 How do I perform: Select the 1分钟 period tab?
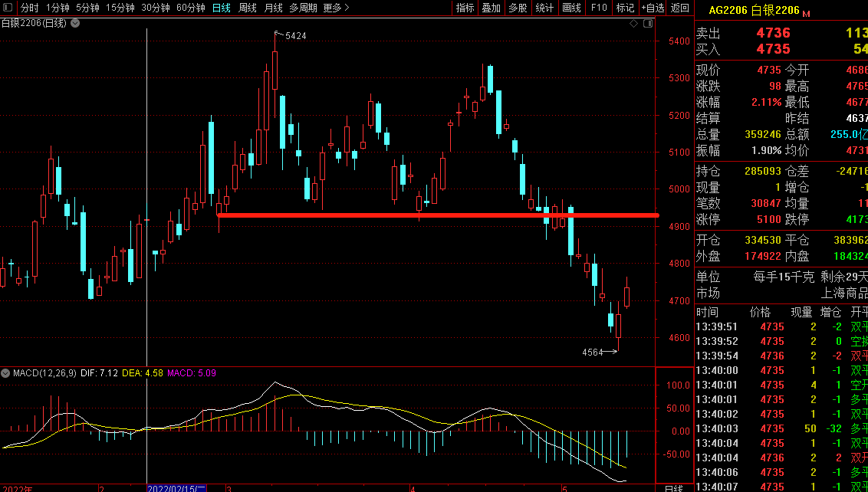[x=58, y=8]
